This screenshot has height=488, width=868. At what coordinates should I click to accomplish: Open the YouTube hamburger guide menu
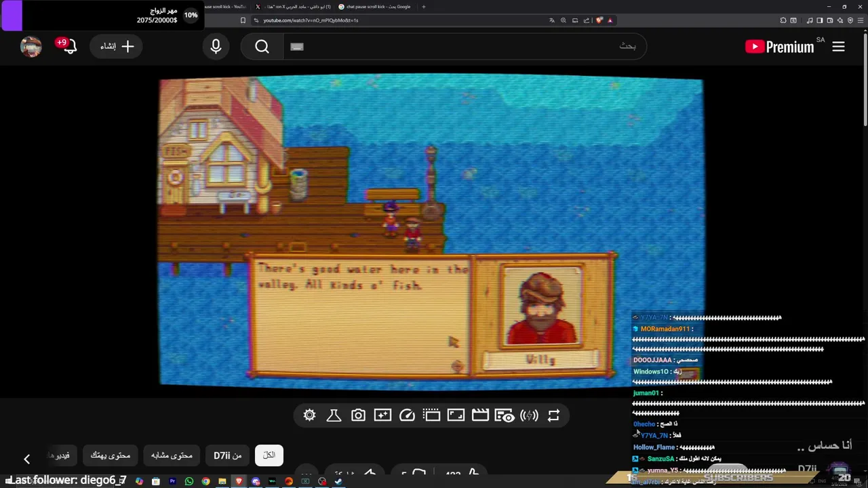838,47
